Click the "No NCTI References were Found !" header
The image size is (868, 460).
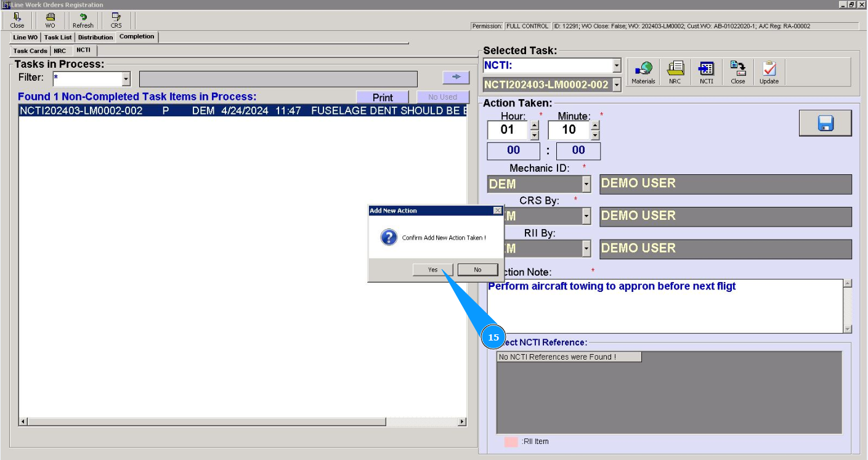point(569,357)
